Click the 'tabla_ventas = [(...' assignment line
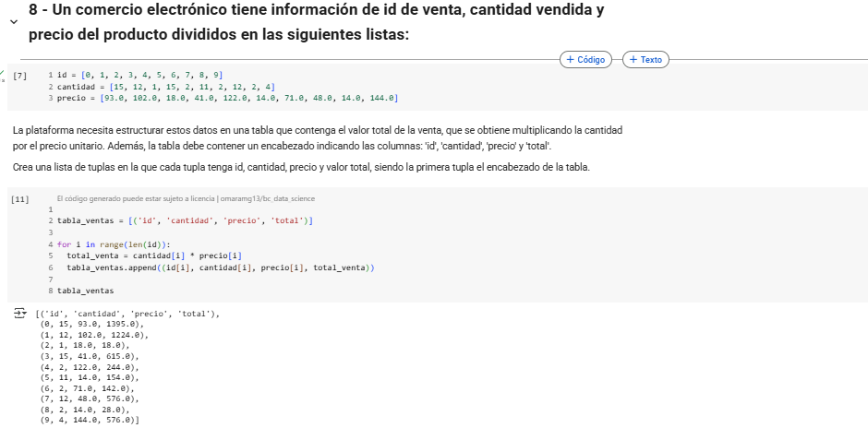868x428 pixels. tap(186, 220)
